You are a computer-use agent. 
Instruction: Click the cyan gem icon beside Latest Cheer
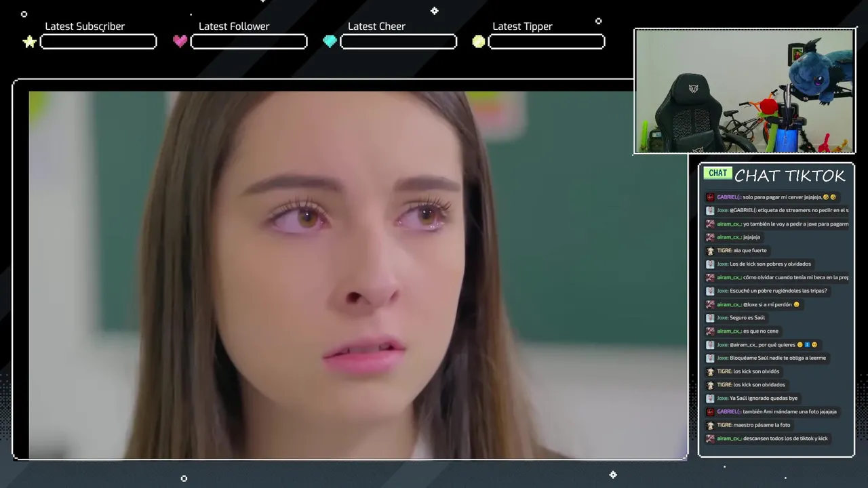tap(330, 41)
